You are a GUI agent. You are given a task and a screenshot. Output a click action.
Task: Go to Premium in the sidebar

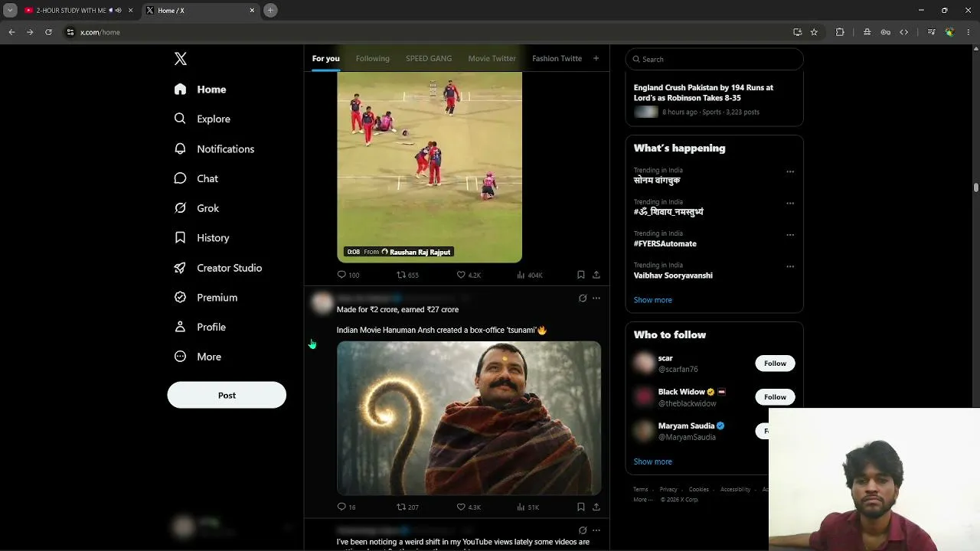pyautogui.click(x=206, y=298)
